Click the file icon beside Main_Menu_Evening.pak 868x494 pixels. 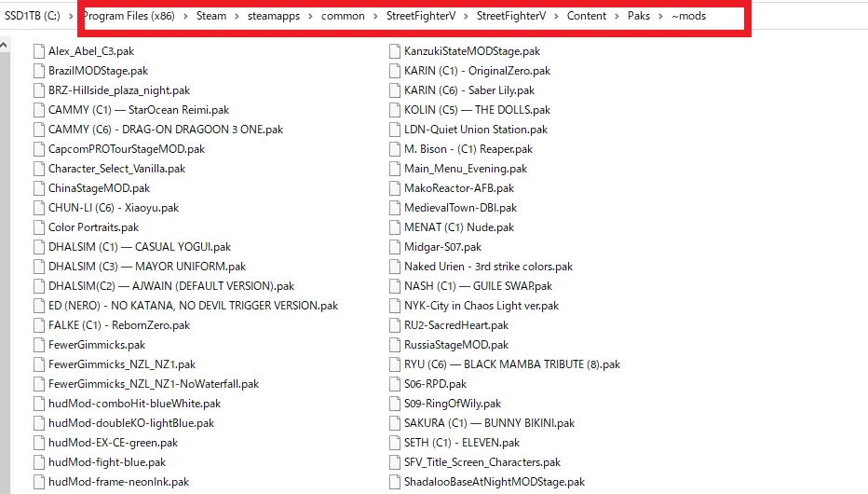[395, 169]
